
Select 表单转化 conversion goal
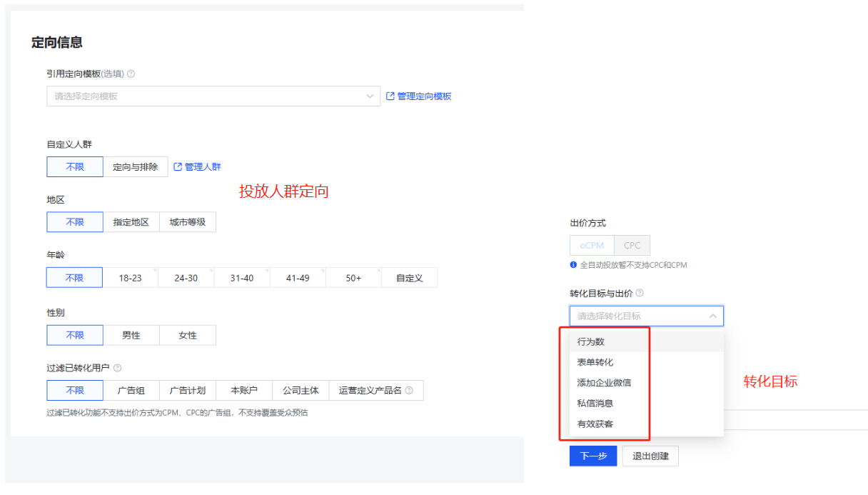click(608, 361)
